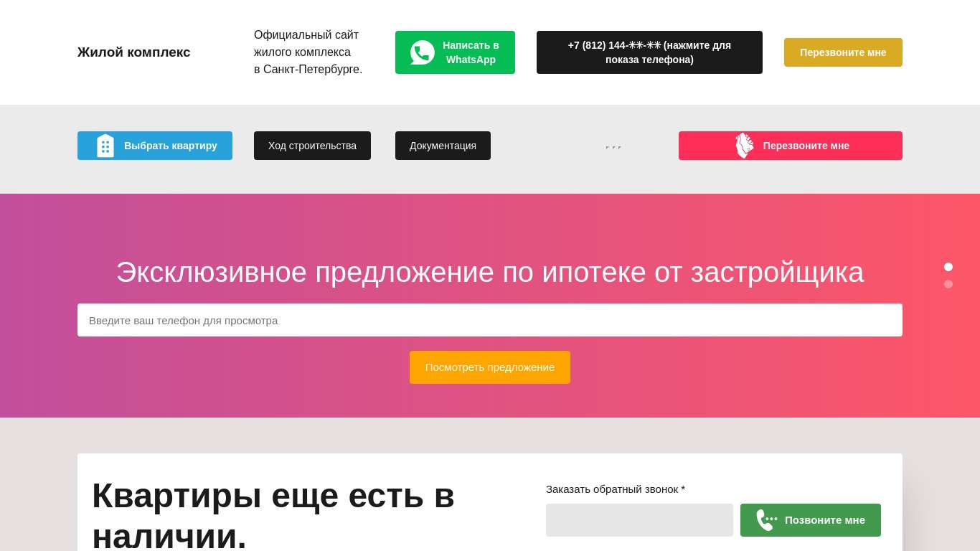The image size is (980, 551).
Task: Click Посмотреть предложение orange button
Action: (490, 367)
